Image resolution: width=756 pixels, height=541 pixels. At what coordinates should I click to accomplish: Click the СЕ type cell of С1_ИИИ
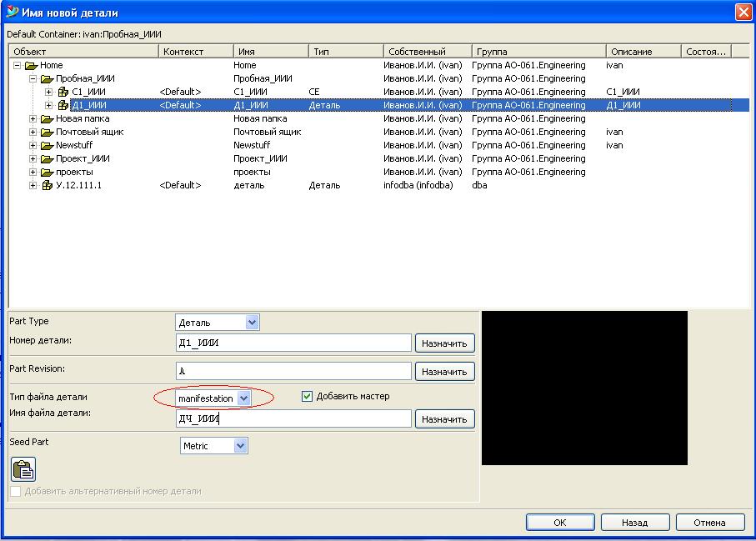314,92
